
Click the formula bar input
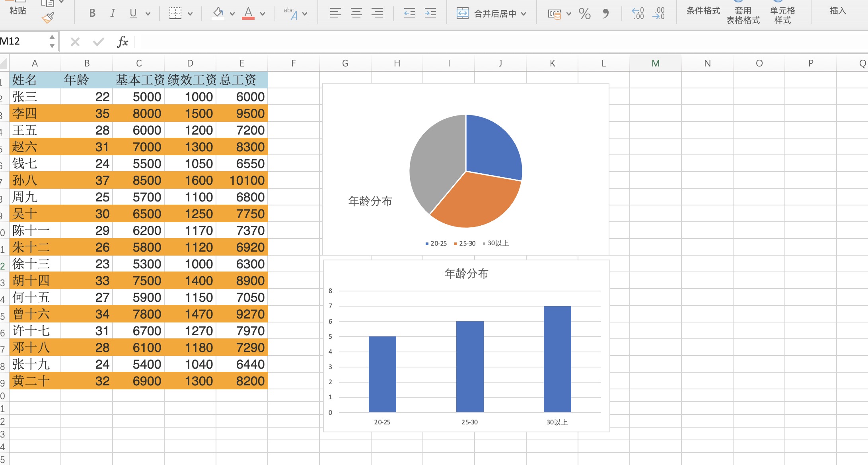point(501,41)
